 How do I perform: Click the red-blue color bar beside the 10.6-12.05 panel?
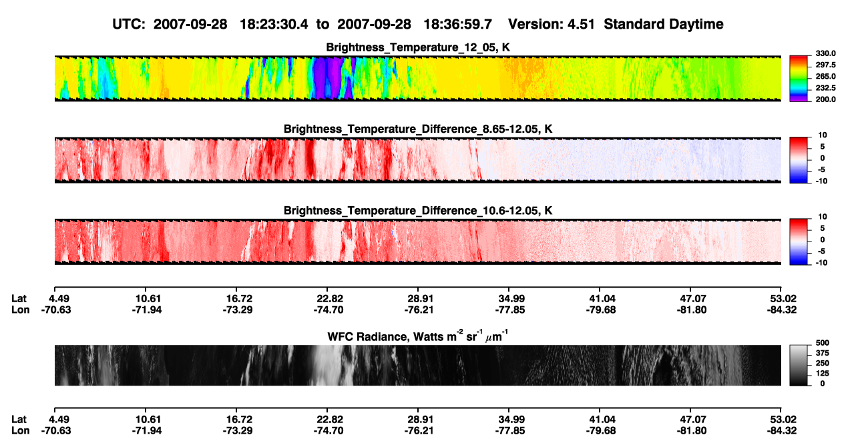(x=799, y=242)
